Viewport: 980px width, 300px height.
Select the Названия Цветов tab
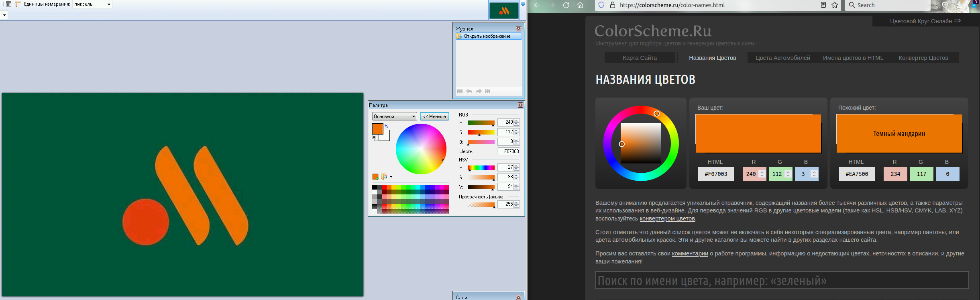coord(713,58)
